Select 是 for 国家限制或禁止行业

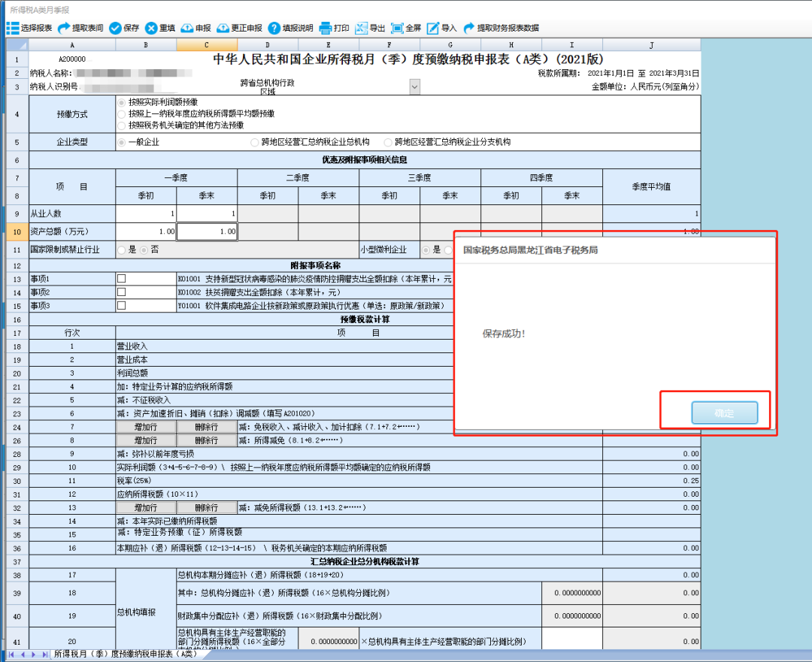(121, 250)
